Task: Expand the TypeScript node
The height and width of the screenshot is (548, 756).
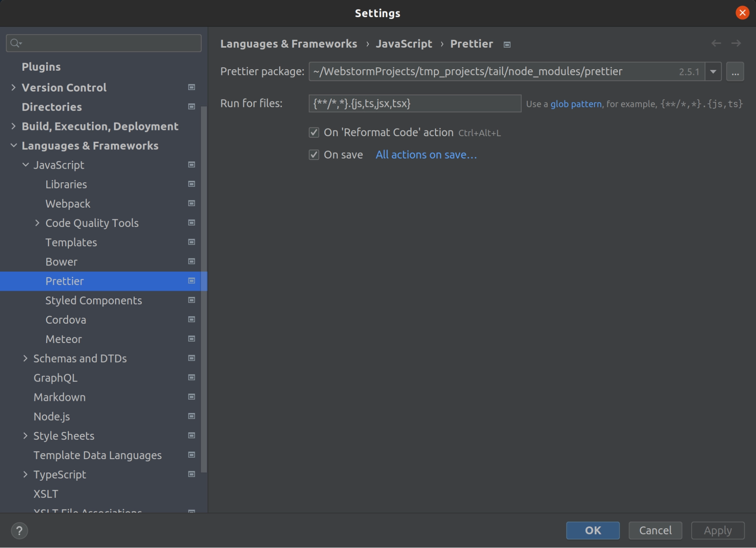Action: (25, 474)
